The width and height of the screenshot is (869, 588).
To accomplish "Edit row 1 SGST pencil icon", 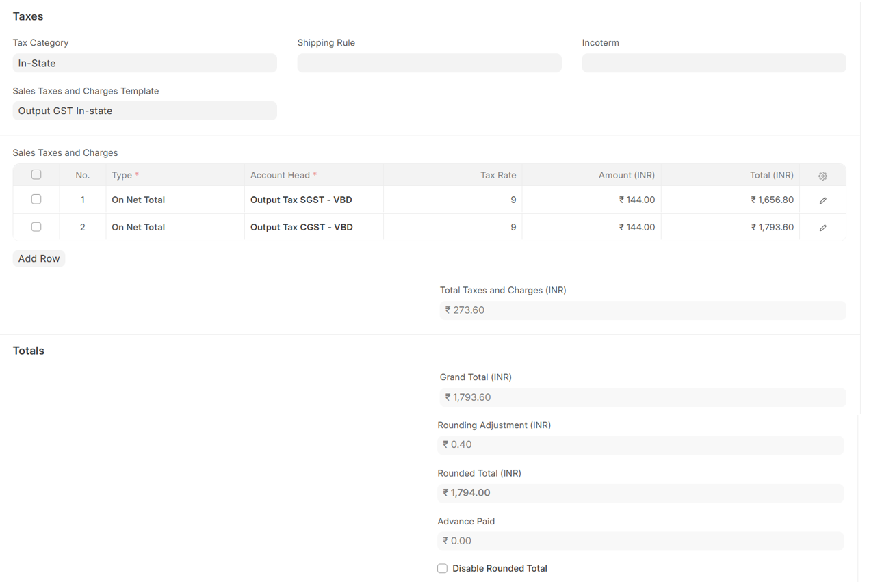I will (x=822, y=200).
